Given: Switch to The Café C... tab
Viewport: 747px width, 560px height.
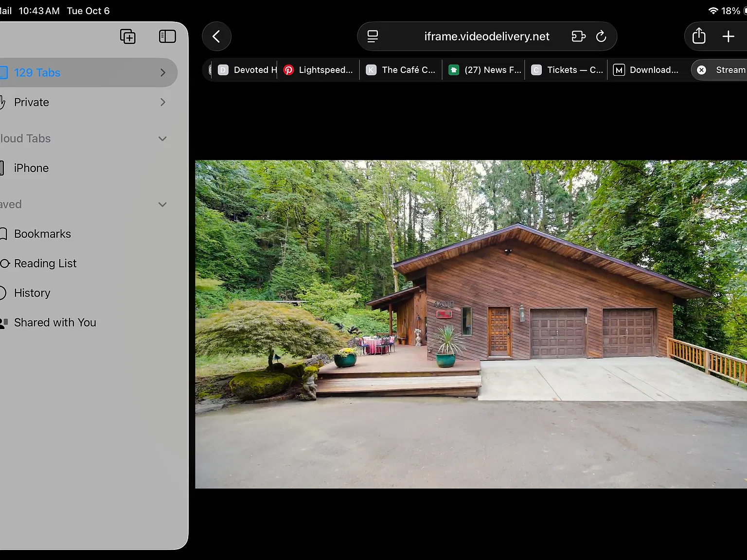Looking at the screenshot, I should click(x=401, y=70).
